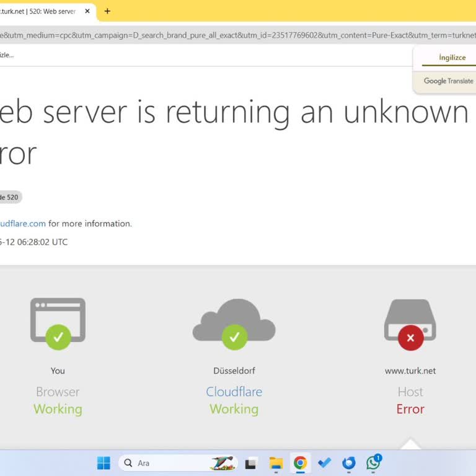
Task: Click the host server error icon
Action: pyautogui.click(x=410, y=325)
